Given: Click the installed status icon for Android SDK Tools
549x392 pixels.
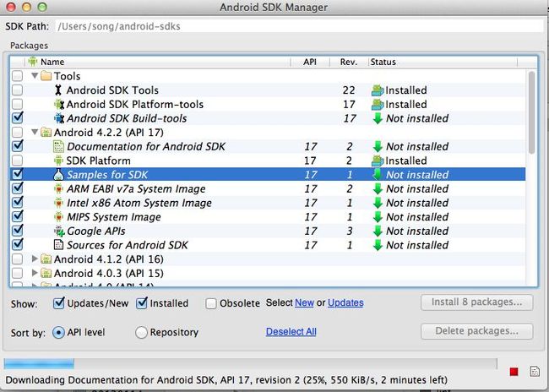Looking at the screenshot, I should pyautogui.click(x=378, y=90).
